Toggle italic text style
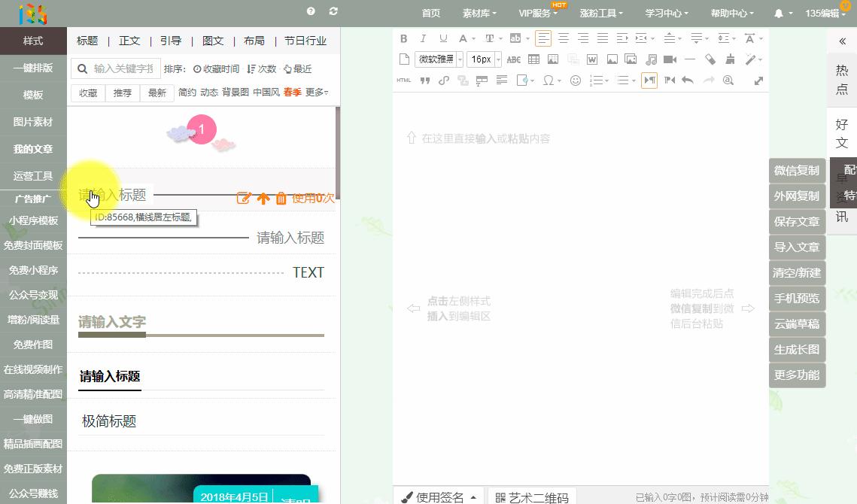The width and height of the screenshot is (857, 504). tap(423, 38)
